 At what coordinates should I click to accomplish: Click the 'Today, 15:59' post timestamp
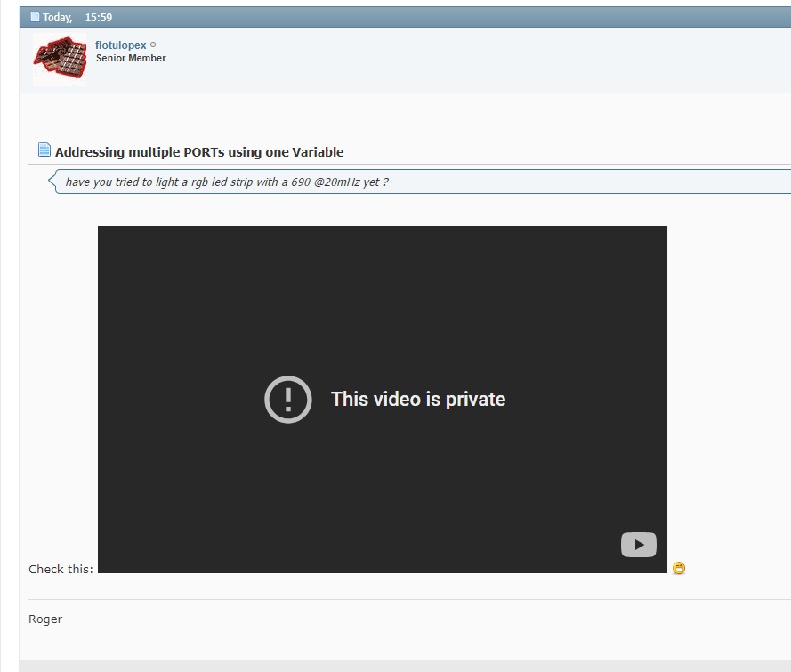[x=77, y=17]
